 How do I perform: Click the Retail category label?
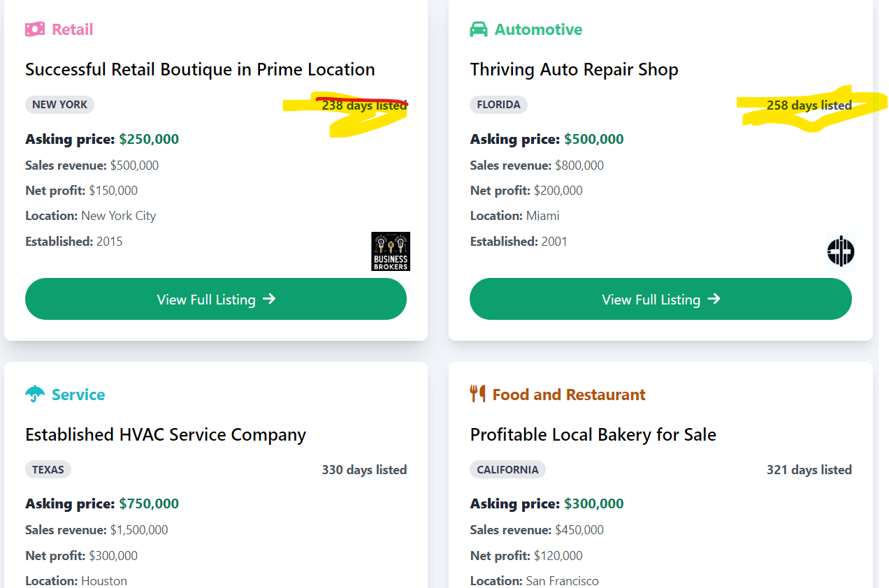[x=72, y=29]
